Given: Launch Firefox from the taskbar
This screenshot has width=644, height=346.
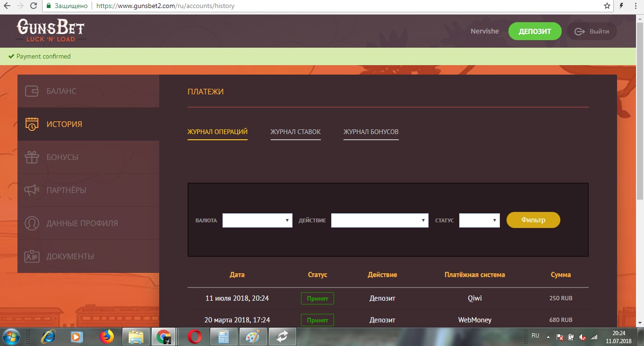Looking at the screenshot, I should 107,337.
